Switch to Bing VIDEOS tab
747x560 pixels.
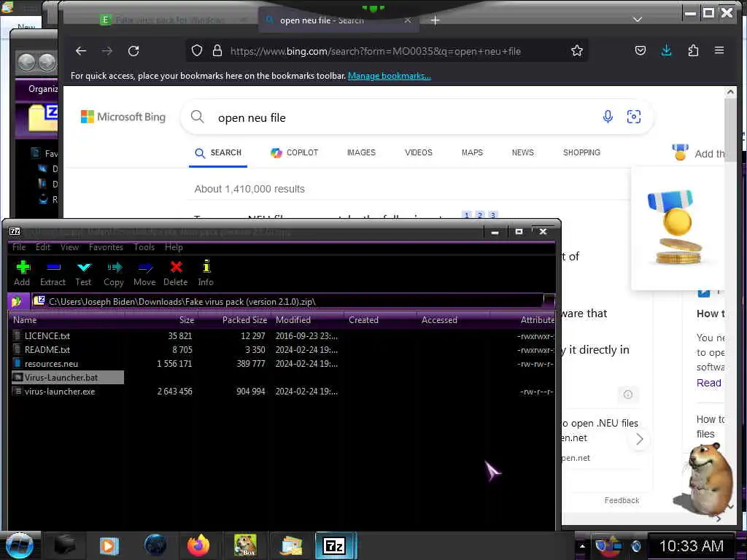418,153
